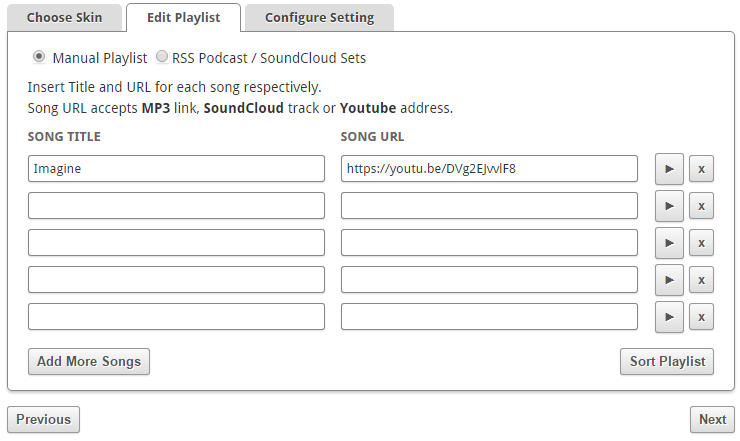Remove the Imagine song row
740x441 pixels.
pyautogui.click(x=701, y=169)
